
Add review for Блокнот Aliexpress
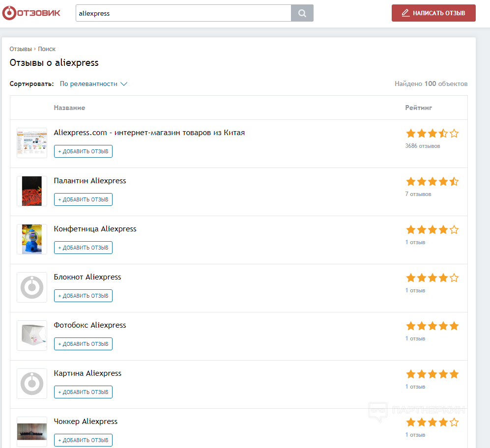point(83,296)
